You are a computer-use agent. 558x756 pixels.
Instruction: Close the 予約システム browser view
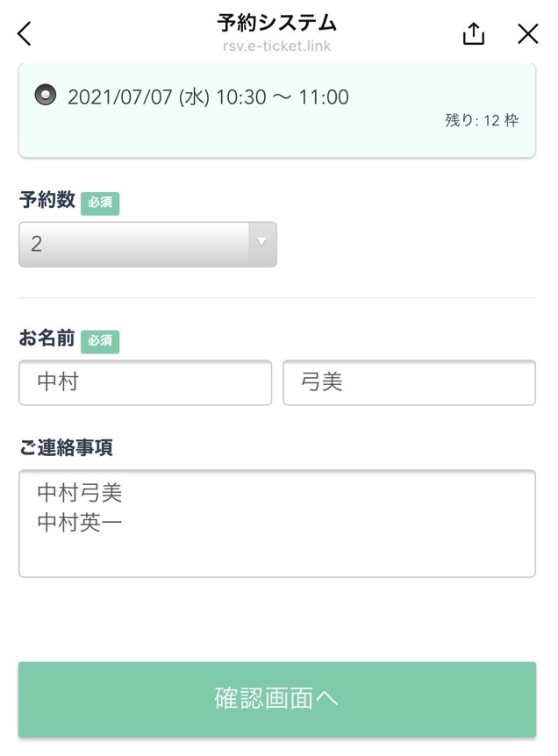tap(528, 34)
